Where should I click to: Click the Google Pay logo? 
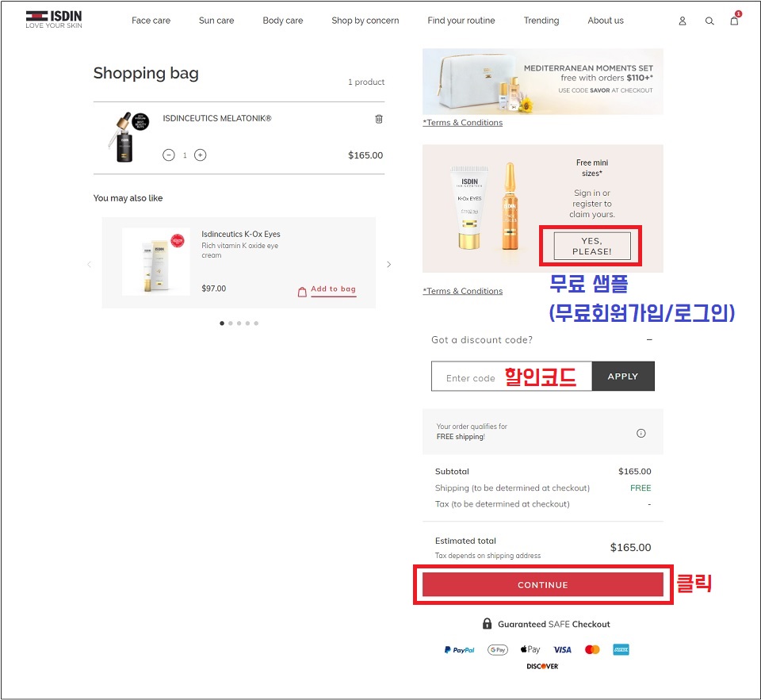pyautogui.click(x=498, y=649)
